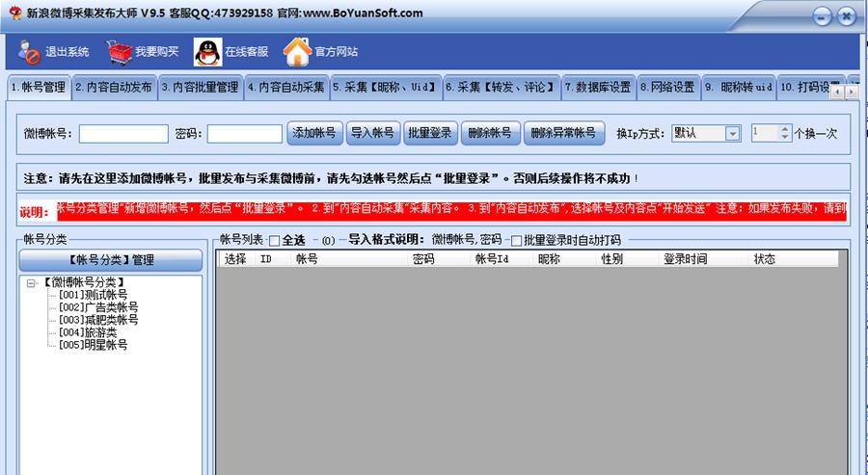Click the 昵称 column header
The width and height of the screenshot is (868, 475).
[x=564, y=259]
